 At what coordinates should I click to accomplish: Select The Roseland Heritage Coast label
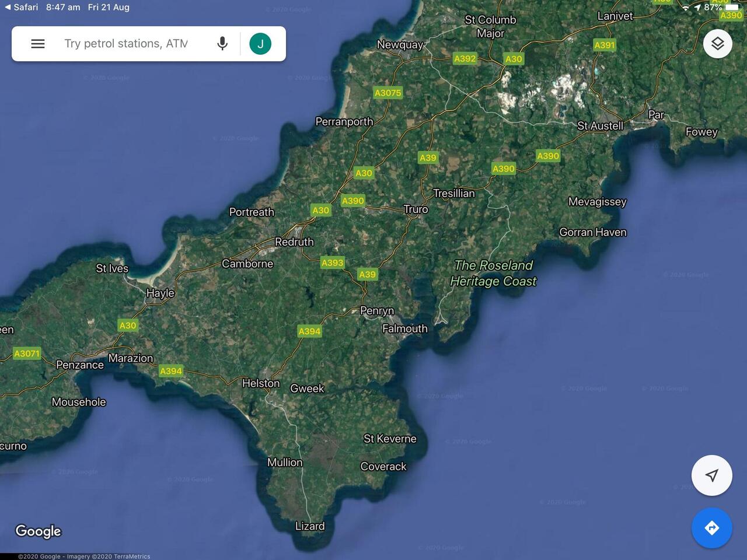click(493, 273)
